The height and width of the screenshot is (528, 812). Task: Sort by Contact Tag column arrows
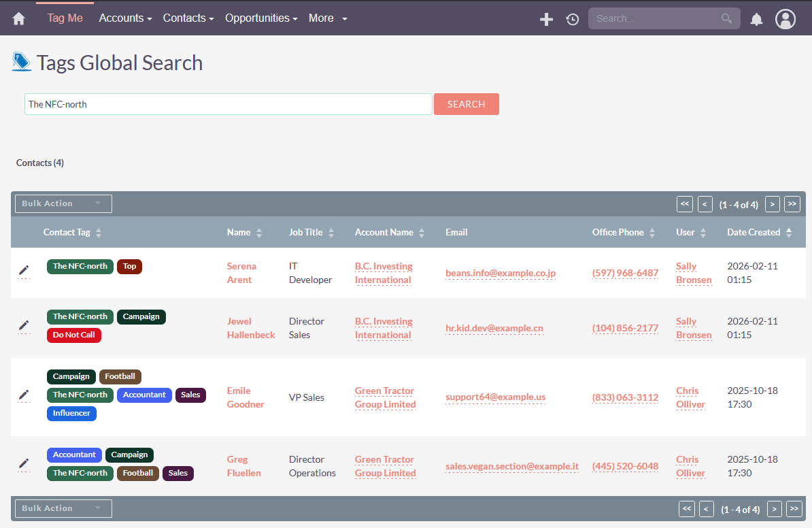99,233
